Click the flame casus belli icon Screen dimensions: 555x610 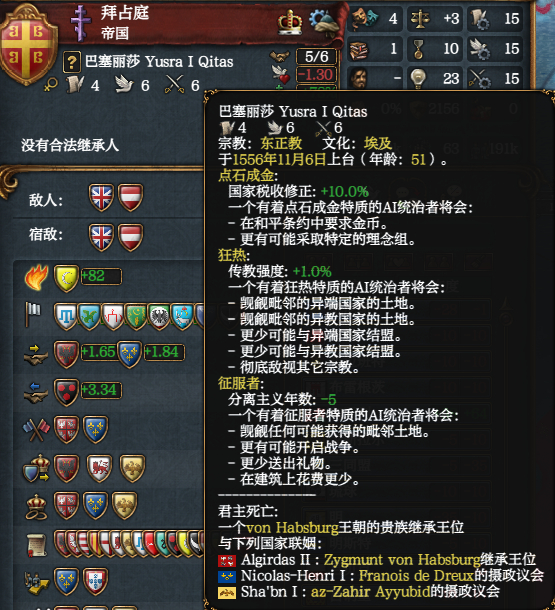(36, 277)
